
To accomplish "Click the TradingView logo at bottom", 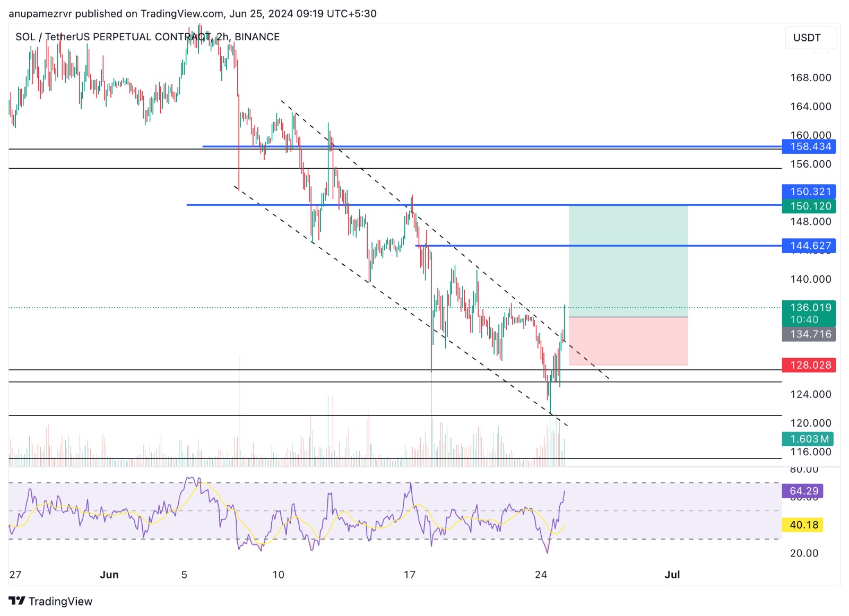I will 50,601.
